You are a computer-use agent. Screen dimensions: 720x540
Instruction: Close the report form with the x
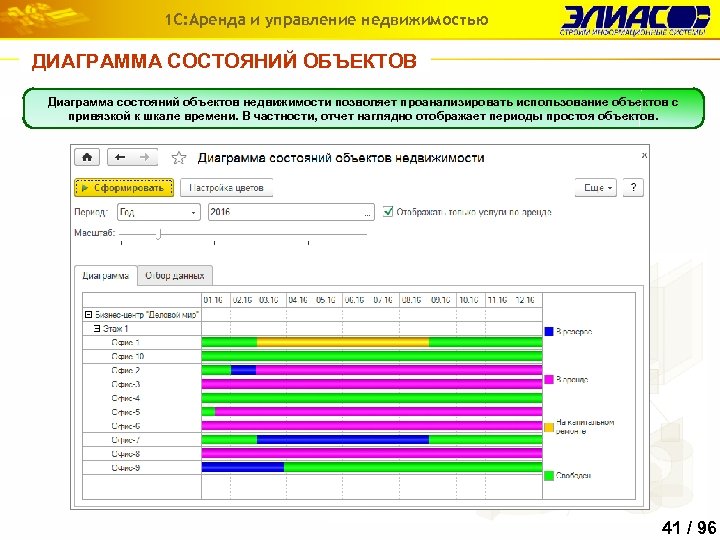pyautogui.click(x=644, y=156)
